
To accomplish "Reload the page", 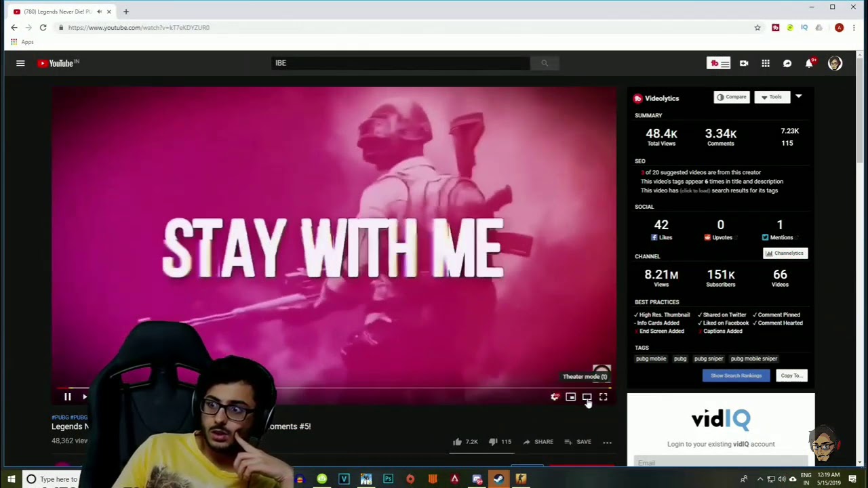I will click(x=43, y=28).
